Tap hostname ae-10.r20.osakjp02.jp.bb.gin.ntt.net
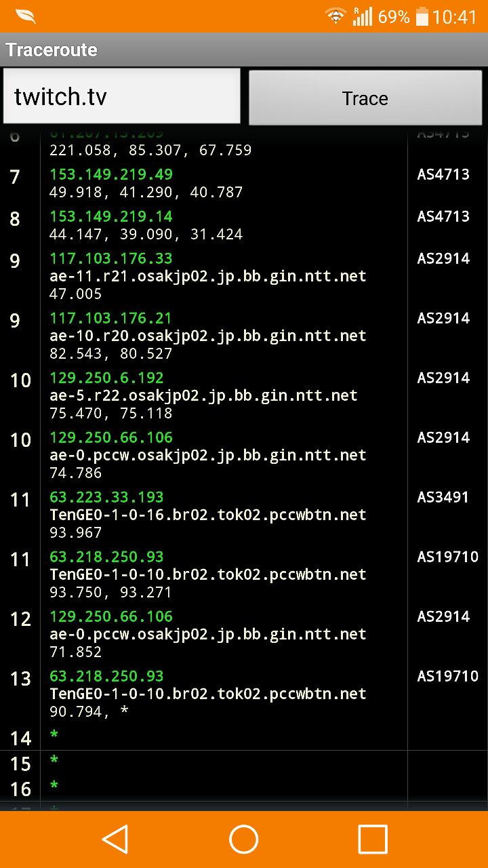Screen dimensions: 488x868 point(208,336)
